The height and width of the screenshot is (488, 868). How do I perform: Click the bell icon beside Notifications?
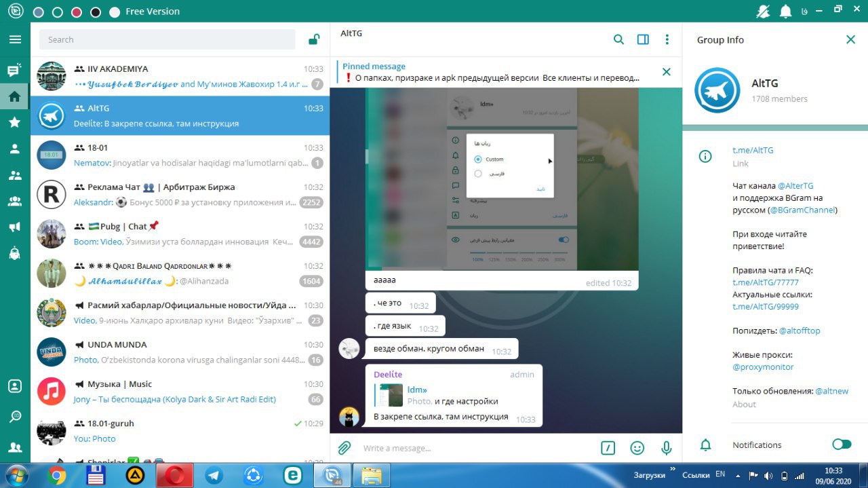pyautogui.click(x=705, y=445)
